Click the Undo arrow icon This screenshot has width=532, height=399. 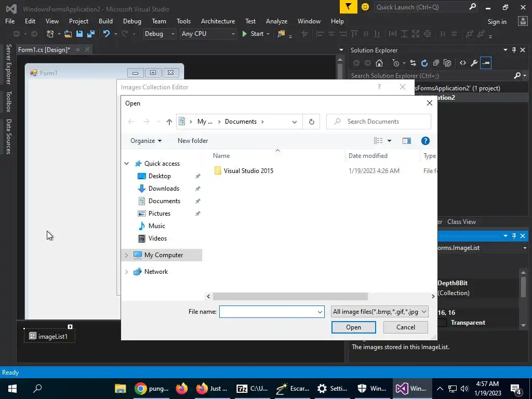pyautogui.click(x=107, y=34)
